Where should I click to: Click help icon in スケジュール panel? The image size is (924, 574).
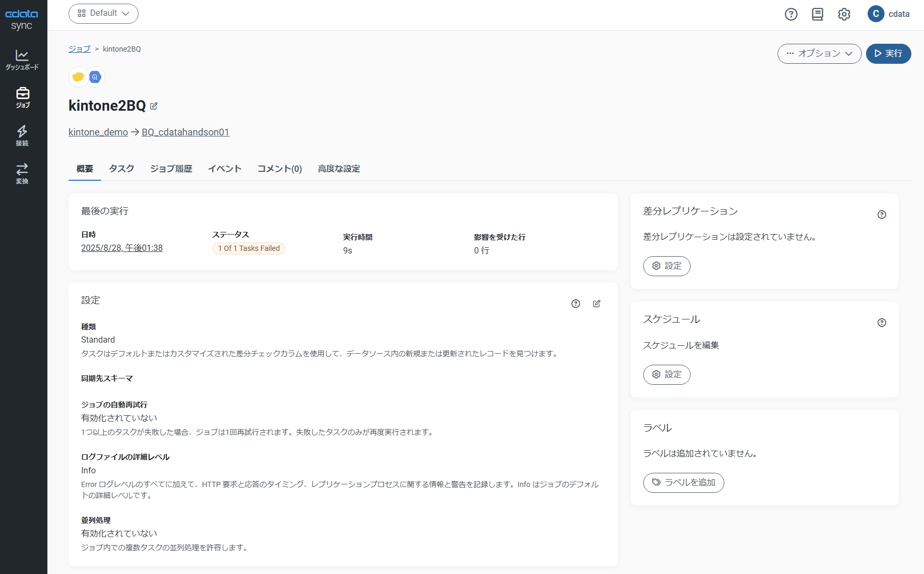point(881,323)
